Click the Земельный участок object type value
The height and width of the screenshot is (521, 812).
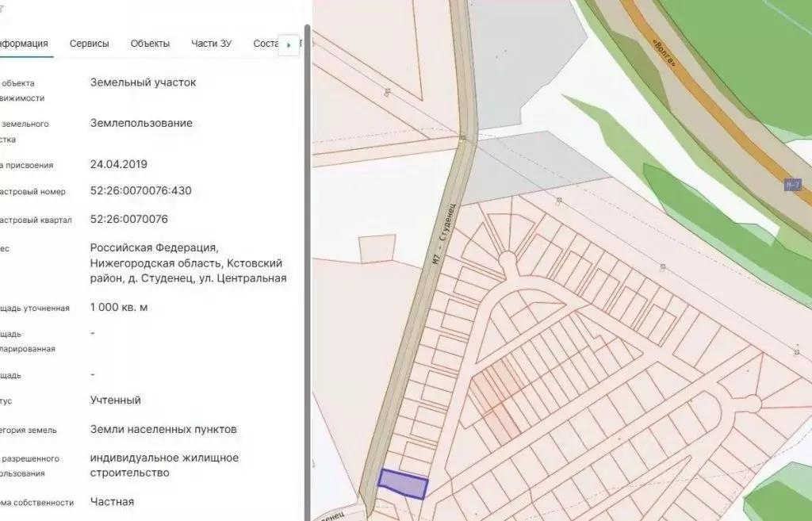(144, 82)
